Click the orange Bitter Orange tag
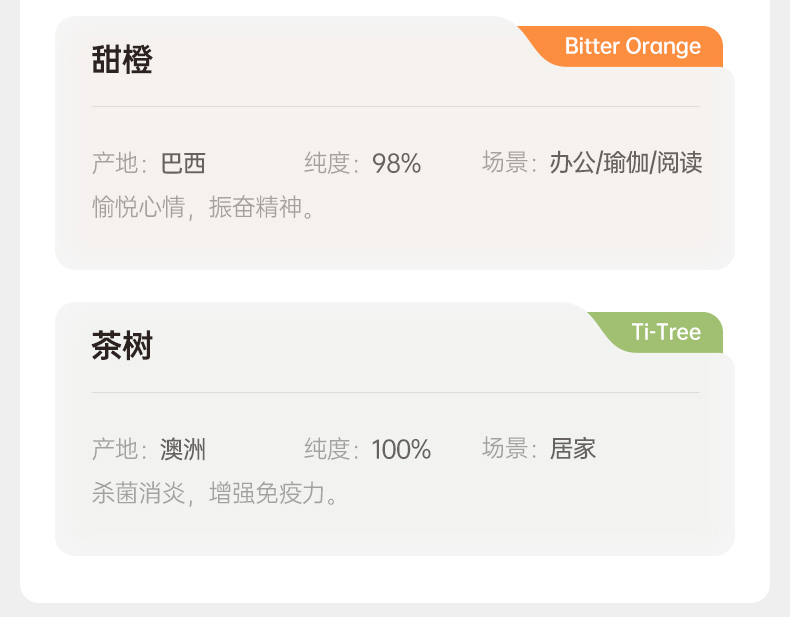 click(633, 47)
